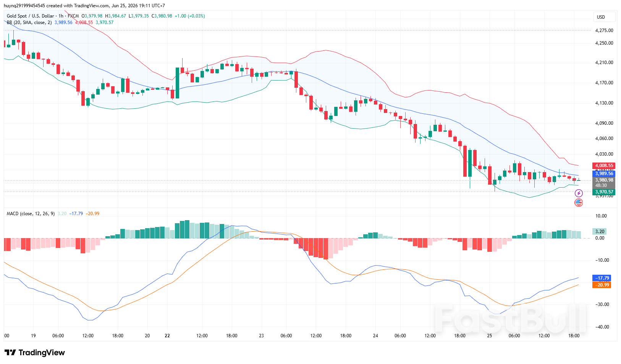Viewport: 621px width, 364px height.
Task: Click the date label 19 on time axis
Action: (33, 336)
